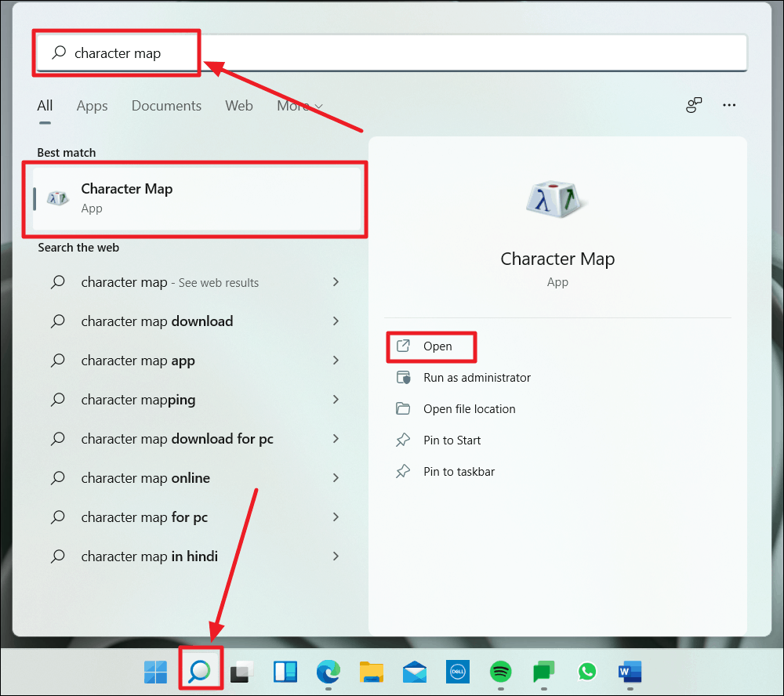The width and height of the screenshot is (784, 696).
Task: Open WhatsApp from the taskbar
Action: pyautogui.click(x=587, y=672)
